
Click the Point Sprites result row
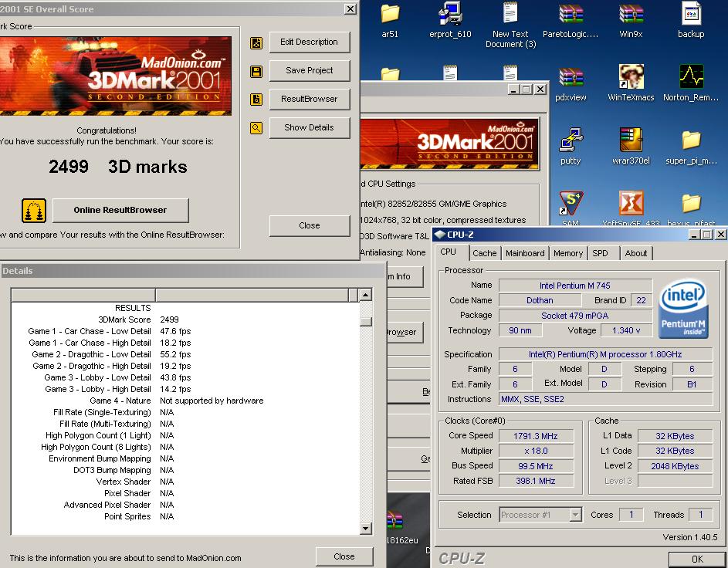pyautogui.click(x=185, y=516)
